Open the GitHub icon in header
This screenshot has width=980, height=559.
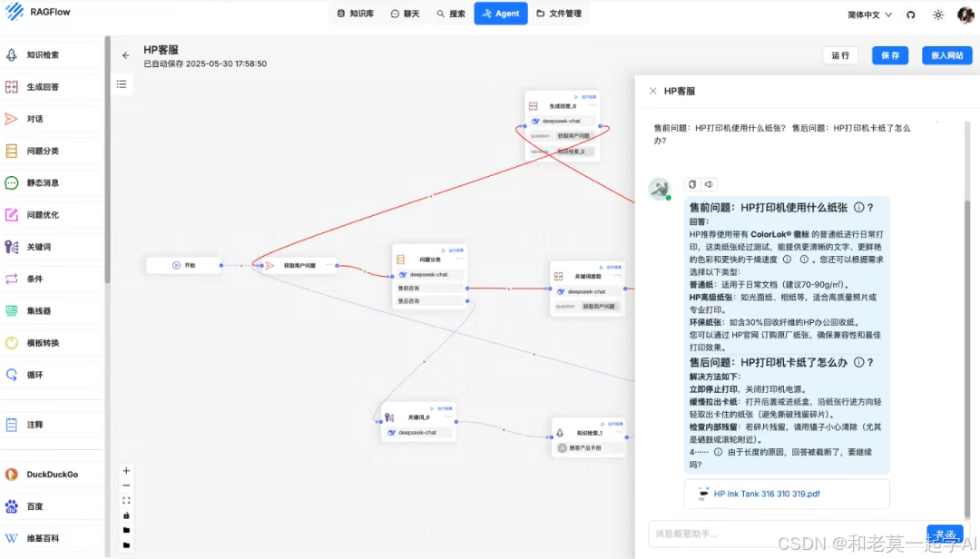[911, 15]
